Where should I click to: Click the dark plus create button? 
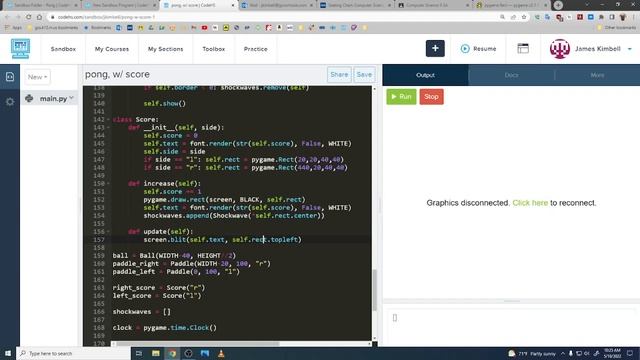pyautogui.click(x=435, y=49)
